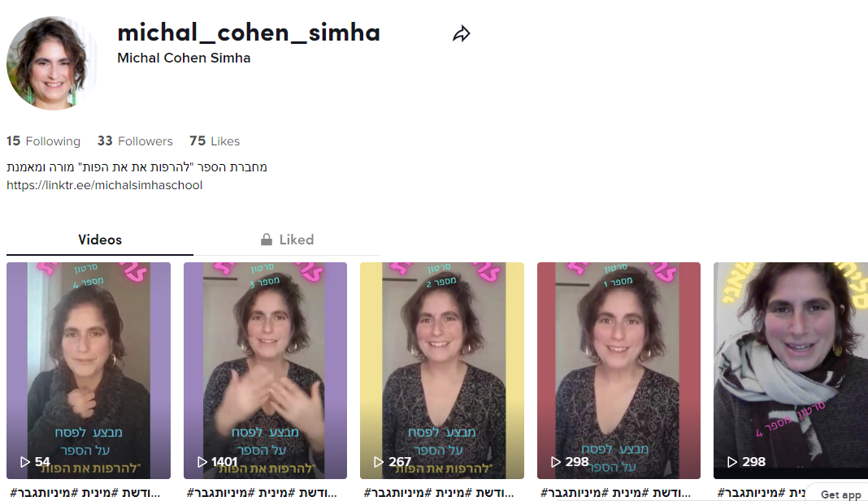This screenshot has width=868, height=501.
Task: Click play icon on video with 1401 views
Action: (x=202, y=462)
